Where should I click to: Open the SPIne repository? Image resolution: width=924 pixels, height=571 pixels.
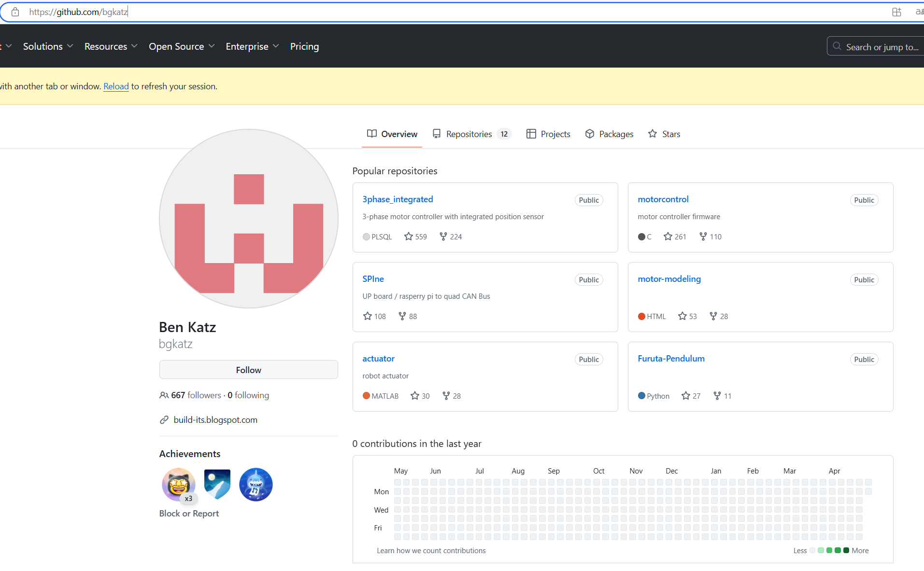tap(373, 279)
